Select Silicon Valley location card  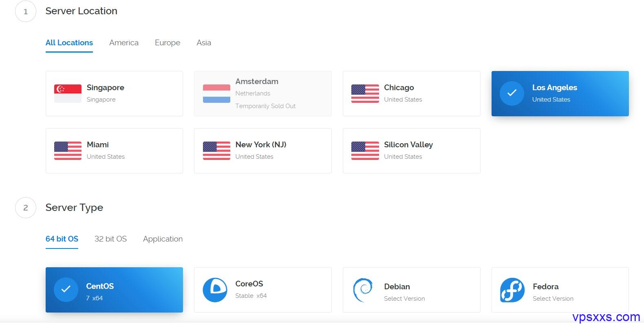click(x=411, y=151)
